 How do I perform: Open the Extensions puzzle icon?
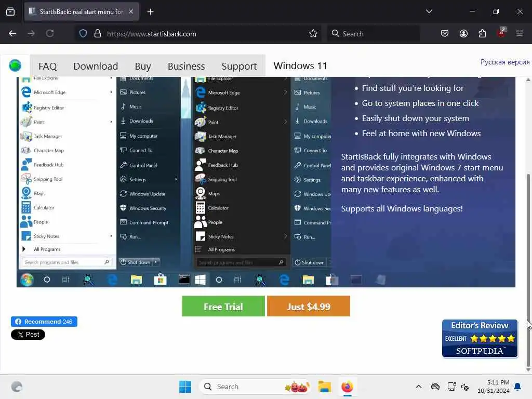tap(482, 34)
